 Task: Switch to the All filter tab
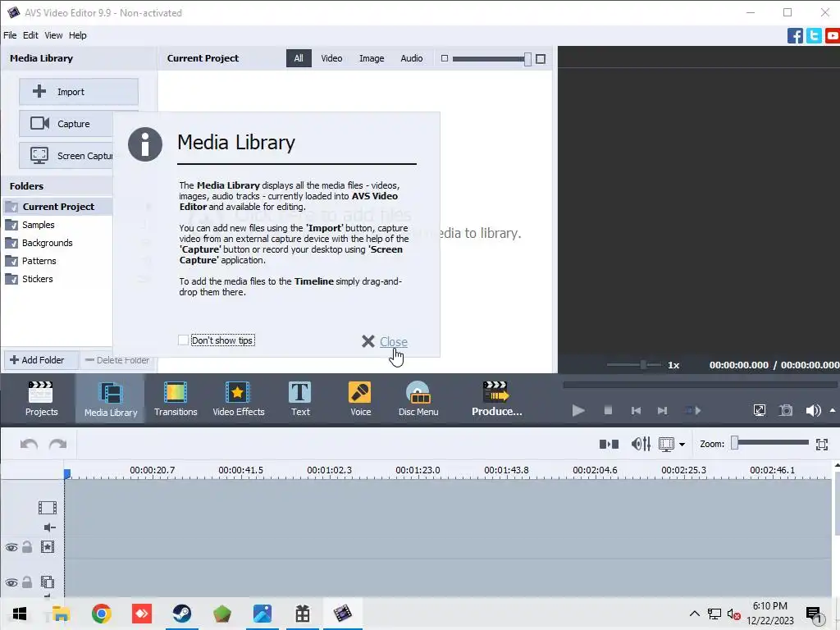coord(299,58)
